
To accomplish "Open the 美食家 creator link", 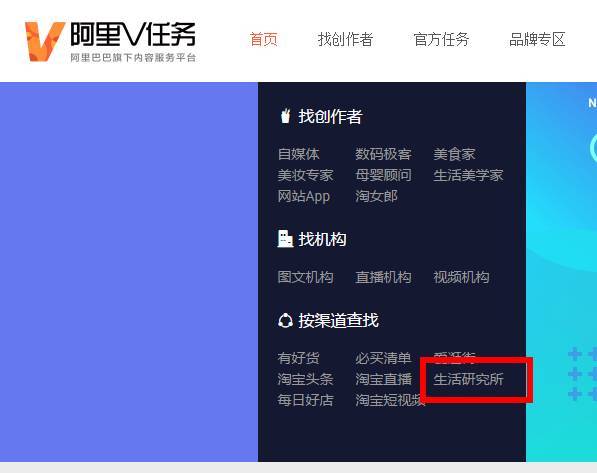I will click(454, 154).
